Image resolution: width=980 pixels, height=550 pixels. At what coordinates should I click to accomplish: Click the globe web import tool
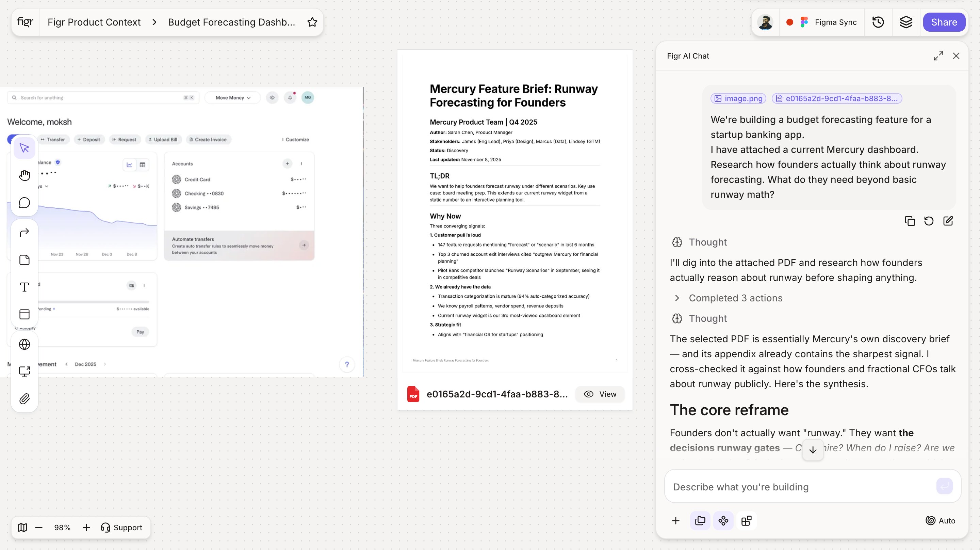(24, 344)
